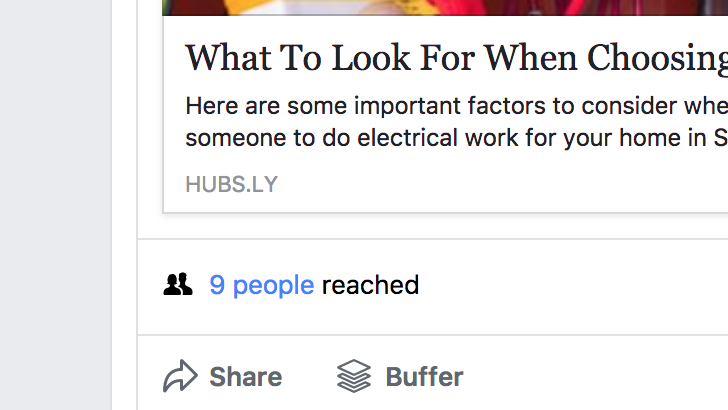The width and height of the screenshot is (728, 410).
Task: Click blank area right of Buffer button
Action: [x=594, y=376]
